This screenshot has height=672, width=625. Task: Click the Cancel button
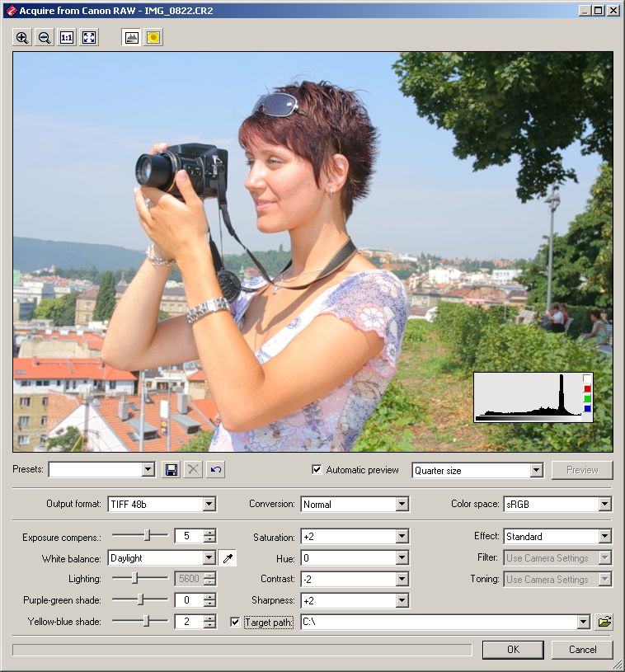click(x=582, y=650)
